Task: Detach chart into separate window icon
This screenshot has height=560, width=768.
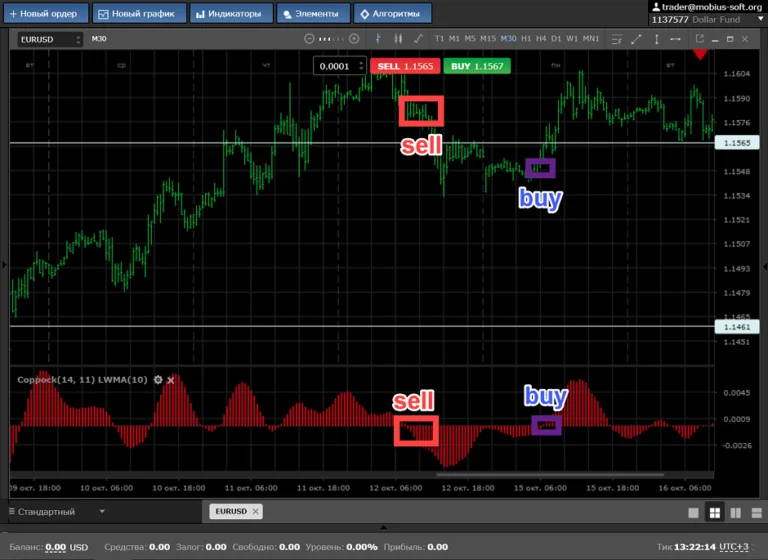Action: point(699,39)
